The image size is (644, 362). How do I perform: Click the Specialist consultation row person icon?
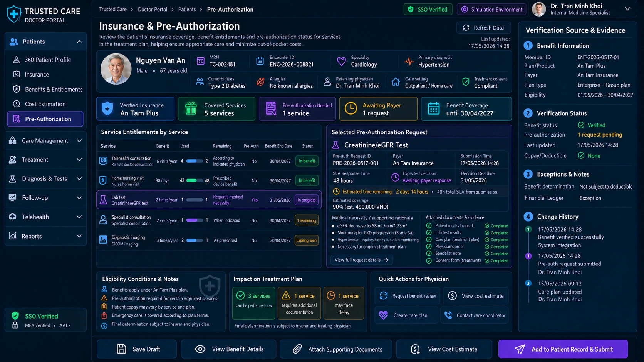[103, 220]
